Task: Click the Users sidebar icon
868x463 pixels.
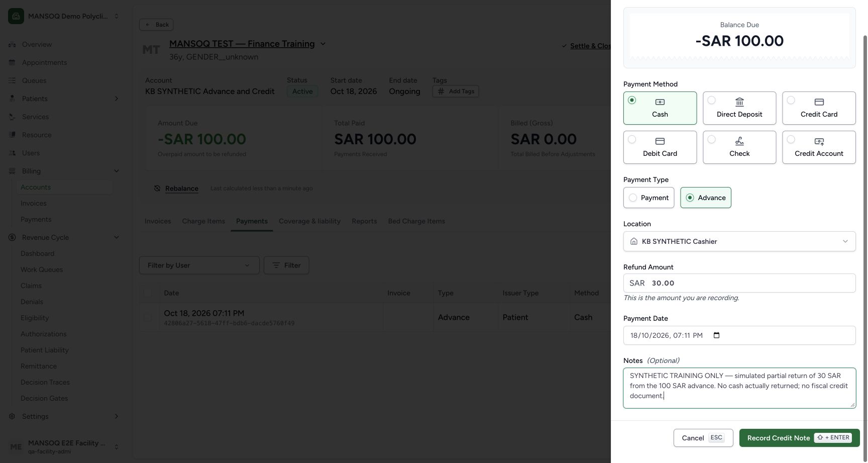Action: pos(12,153)
